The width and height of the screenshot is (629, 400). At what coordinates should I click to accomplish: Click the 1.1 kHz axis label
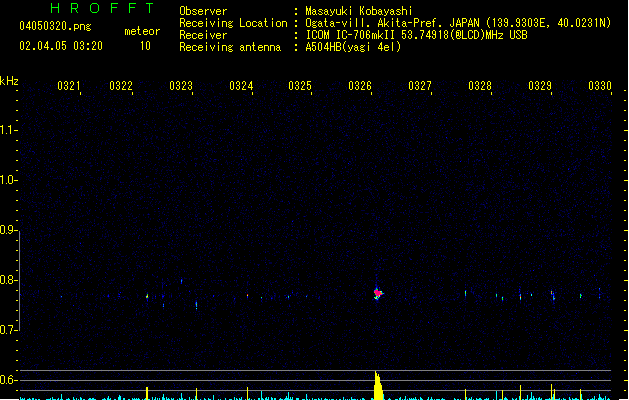tap(8, 130)
